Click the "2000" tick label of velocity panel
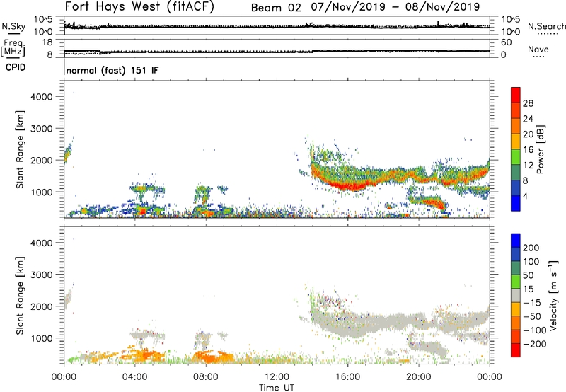Screen dimensions: 566x392 (x=42, y=306)
